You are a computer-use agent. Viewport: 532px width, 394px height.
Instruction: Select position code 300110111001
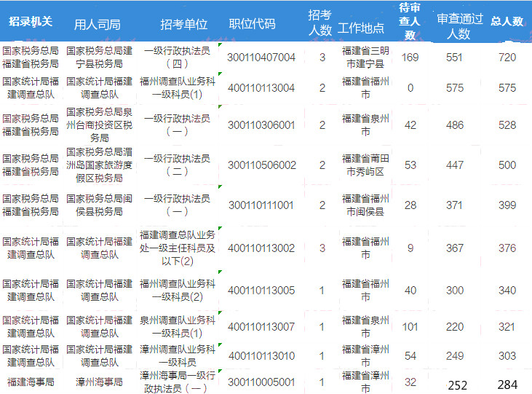tap(261, 205)
